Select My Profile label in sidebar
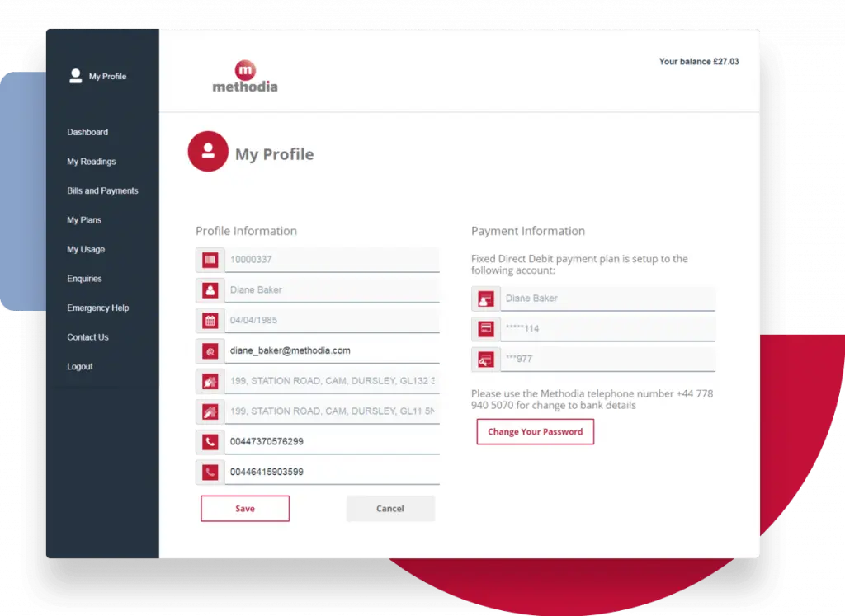Screen dimensions: 845x616 click(x=107, y=77)
